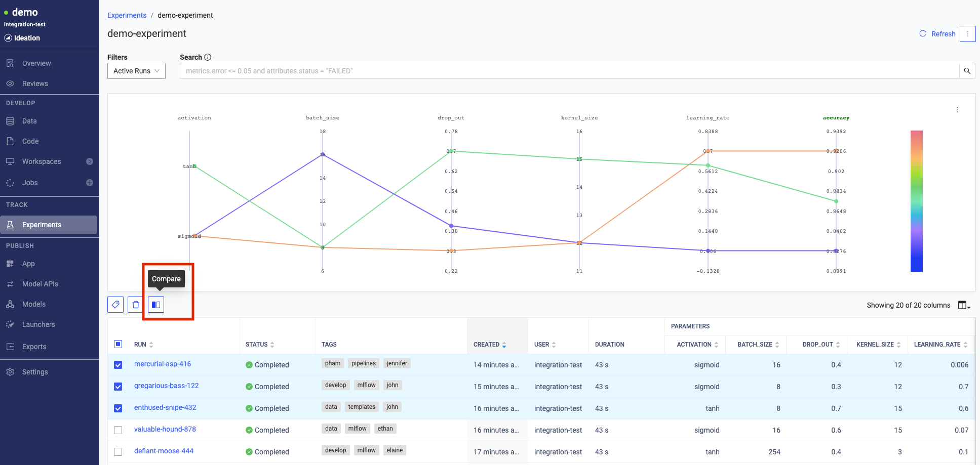Sort by the USER column

[554, 345]
